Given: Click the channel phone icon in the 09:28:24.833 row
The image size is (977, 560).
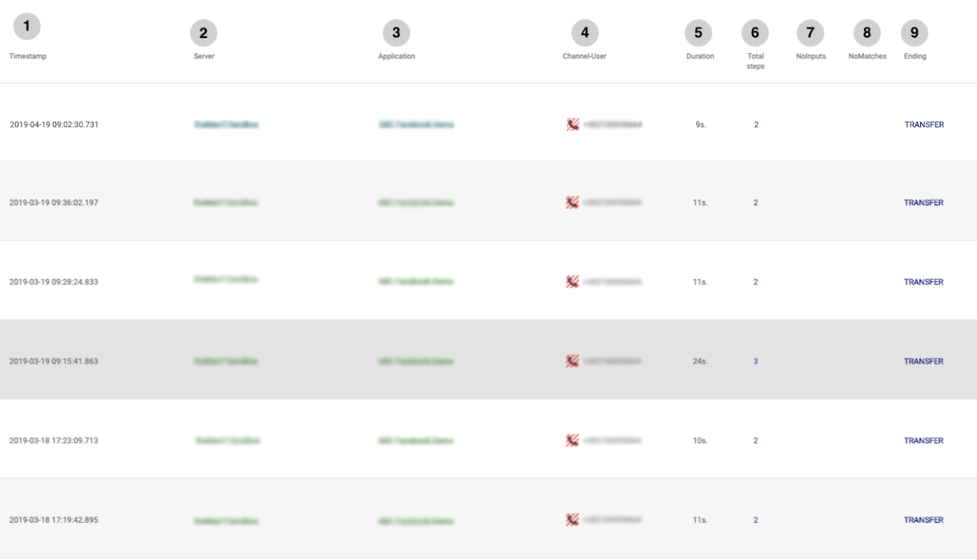Looking at the screenshot, I should 572,281.
